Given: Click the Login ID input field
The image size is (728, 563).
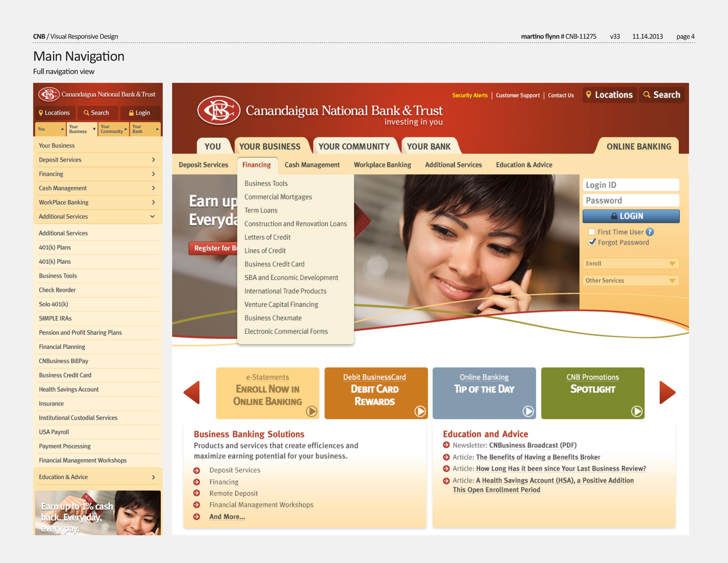Looking at the screenshot, I should 629,184.
